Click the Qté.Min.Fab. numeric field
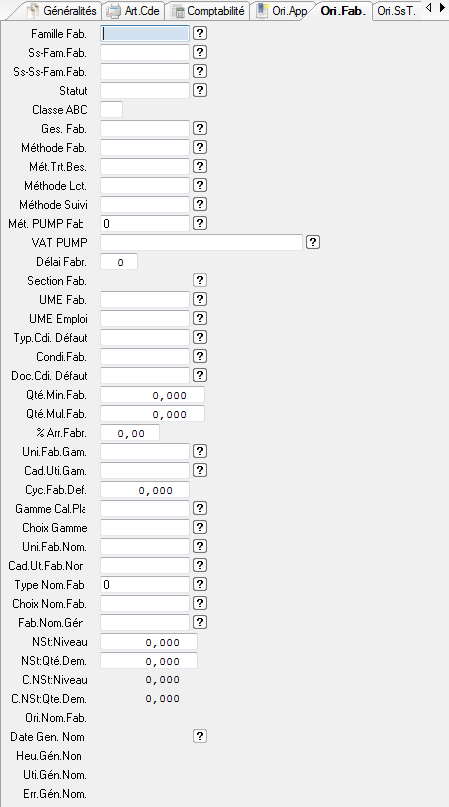Viewport: 449px width, 807px height. [x=152, y=395]
